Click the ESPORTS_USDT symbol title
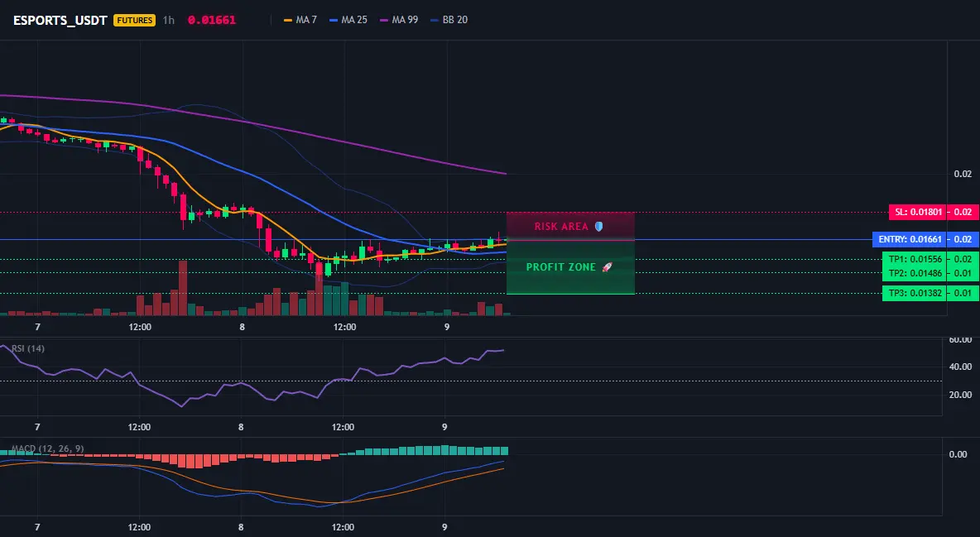This screenshot has height=537, width=980. point(60,20)
